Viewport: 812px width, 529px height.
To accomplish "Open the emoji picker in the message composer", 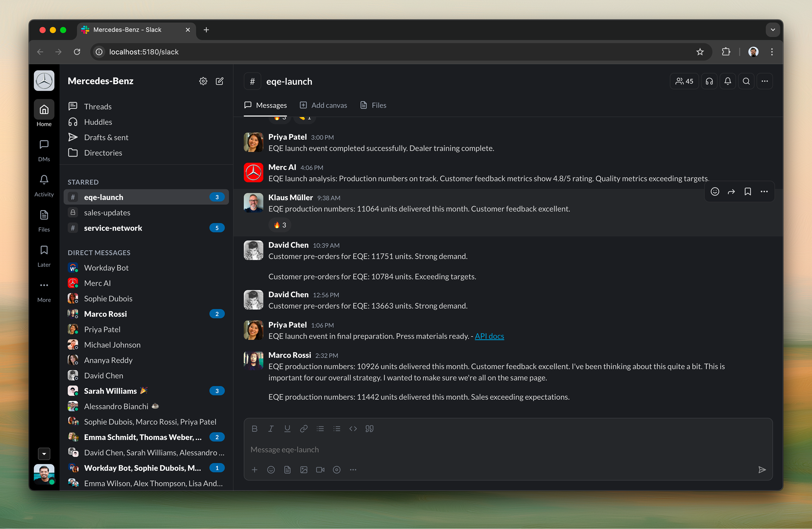I will pos(271,470).
